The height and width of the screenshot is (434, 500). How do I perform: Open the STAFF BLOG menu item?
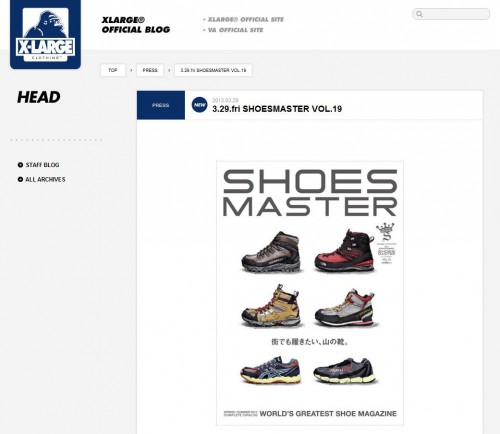42,165
